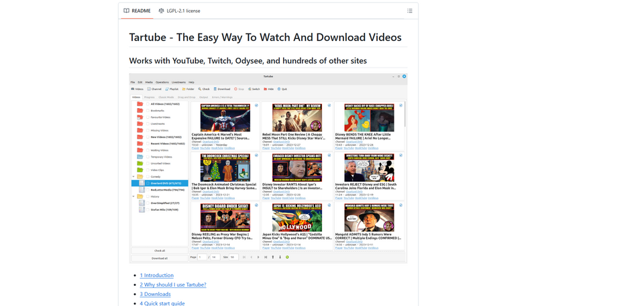This screenshot has height=306, width=644.
Task: Open the Edit menu in Tartube
Action: (140, 82)
